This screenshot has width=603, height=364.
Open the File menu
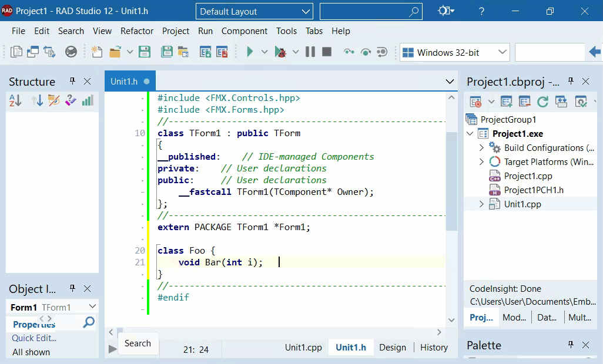point(18,31)
